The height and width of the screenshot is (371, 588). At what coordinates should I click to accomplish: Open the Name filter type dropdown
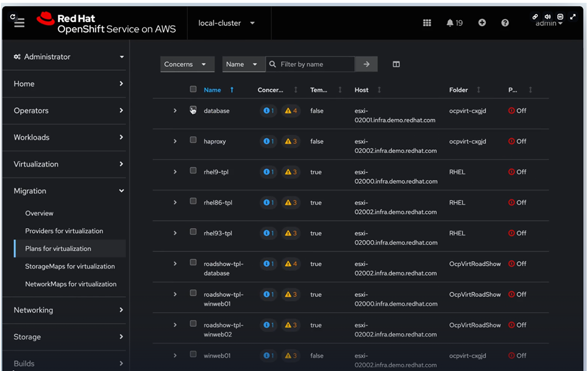(x=243, y=64)
